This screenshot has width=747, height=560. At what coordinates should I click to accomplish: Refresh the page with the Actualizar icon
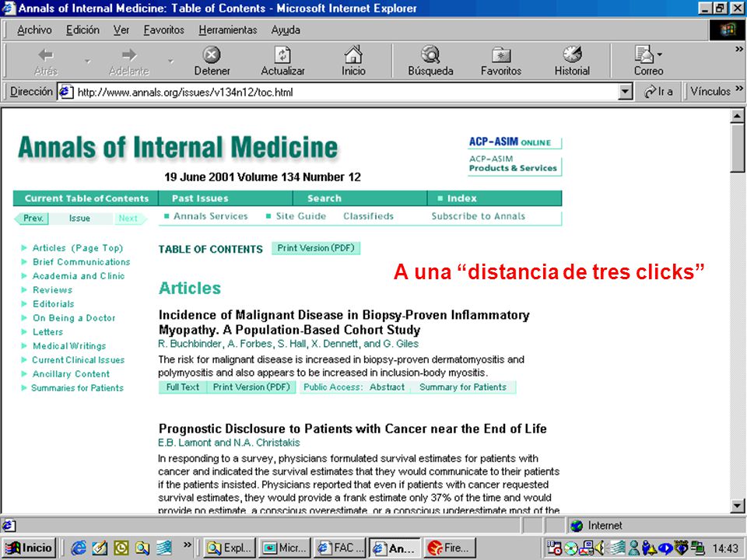pos(282,55)
